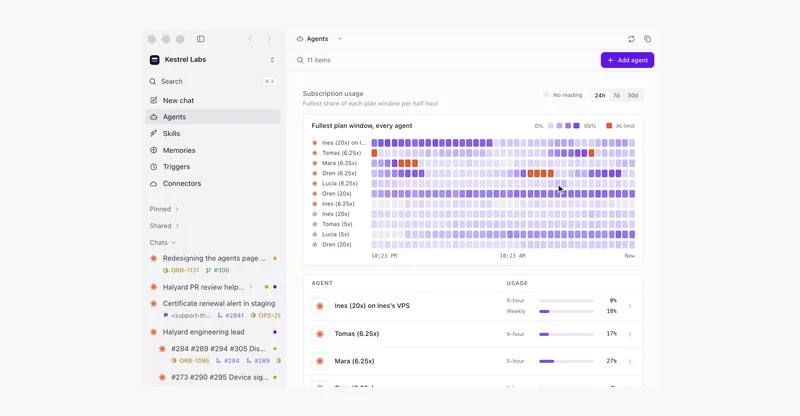Image resolution: width=800 pixels, height=416 pixels.
Task: Start a New chat
Action: point(213,101)
